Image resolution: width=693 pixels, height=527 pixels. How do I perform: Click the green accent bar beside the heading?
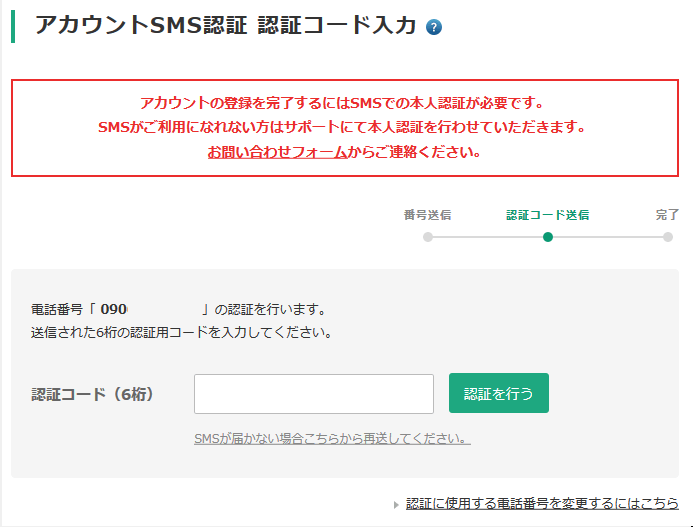tap(13, 26)
